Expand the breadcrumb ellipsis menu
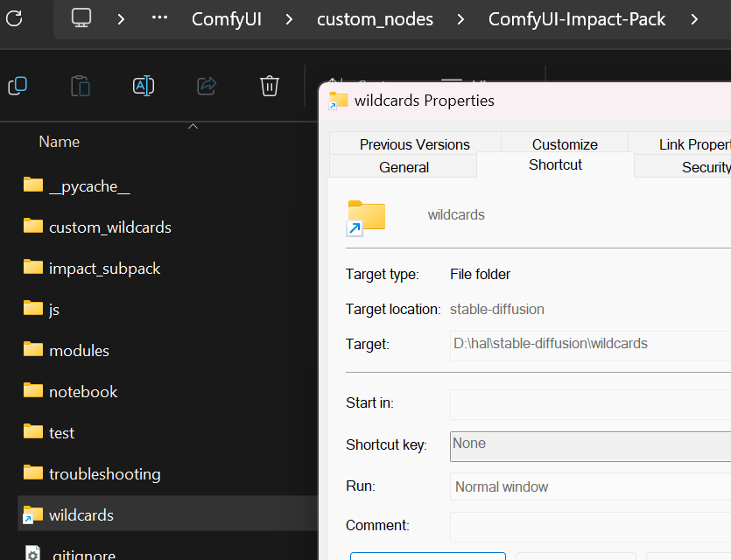Viewport: 731px width, 560px height. pyautogui.click(x=158, y=18)
